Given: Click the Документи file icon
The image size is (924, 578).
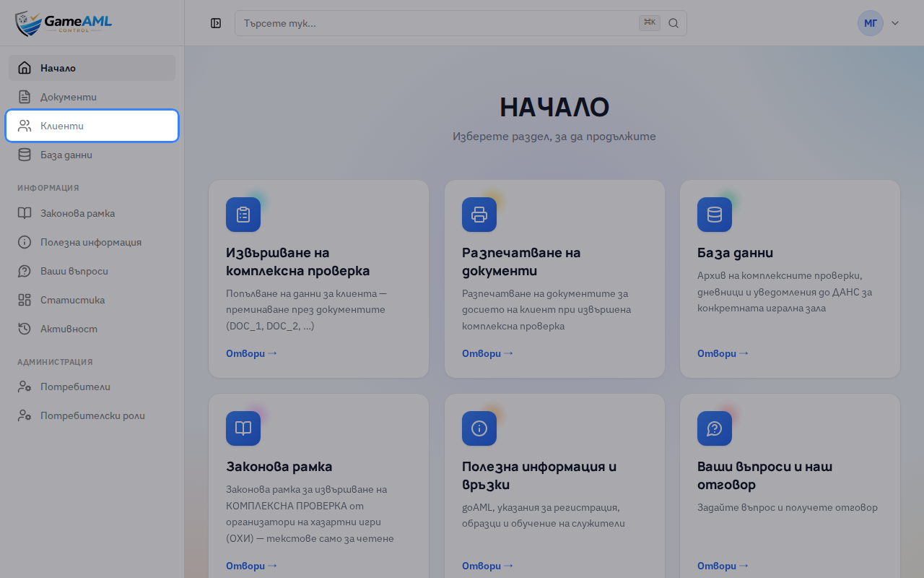Looking at the screenshot, I should [x=25, y=97].
